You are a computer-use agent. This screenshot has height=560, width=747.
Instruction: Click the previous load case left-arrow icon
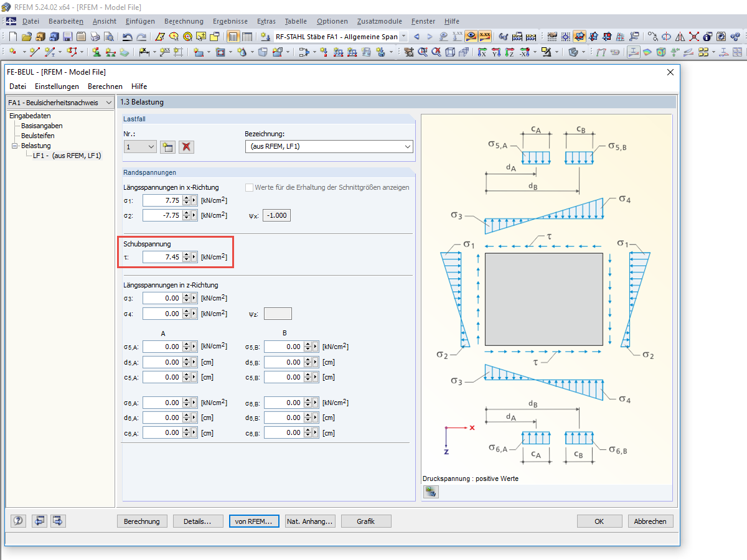coord(416,37)
